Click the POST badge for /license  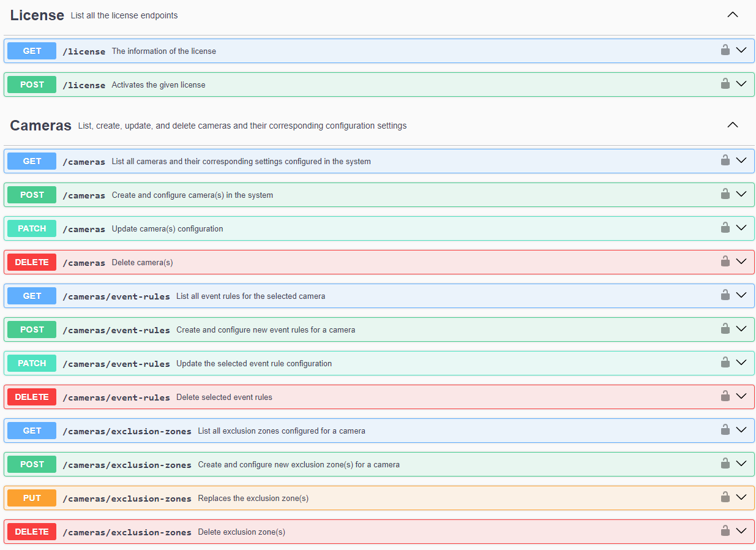(32, 85)
